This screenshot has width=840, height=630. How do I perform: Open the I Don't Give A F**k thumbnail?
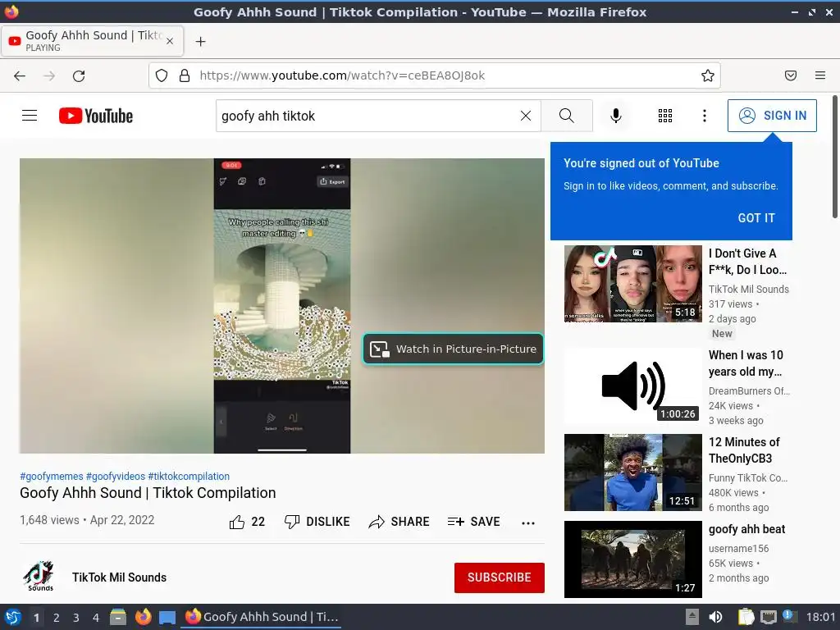click(632, 284)
